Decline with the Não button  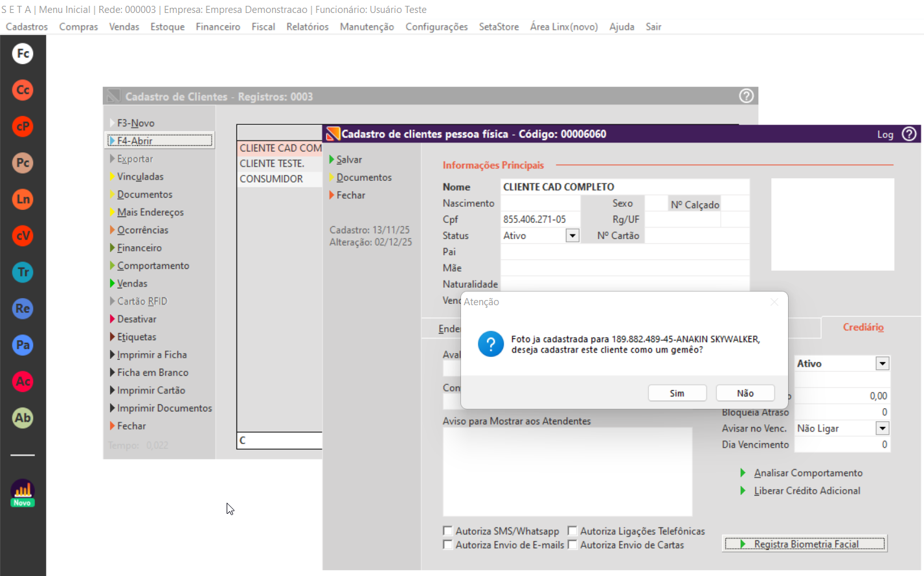[x=745, y=393]
